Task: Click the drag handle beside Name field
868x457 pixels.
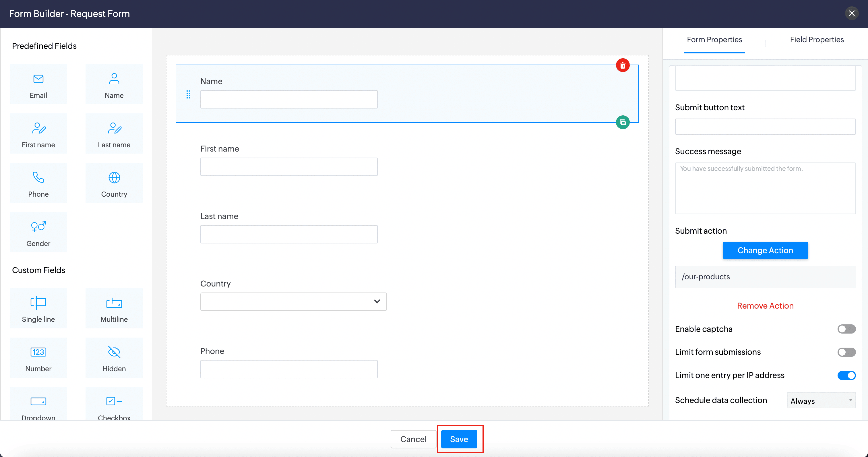Action: tap(188, 95)
